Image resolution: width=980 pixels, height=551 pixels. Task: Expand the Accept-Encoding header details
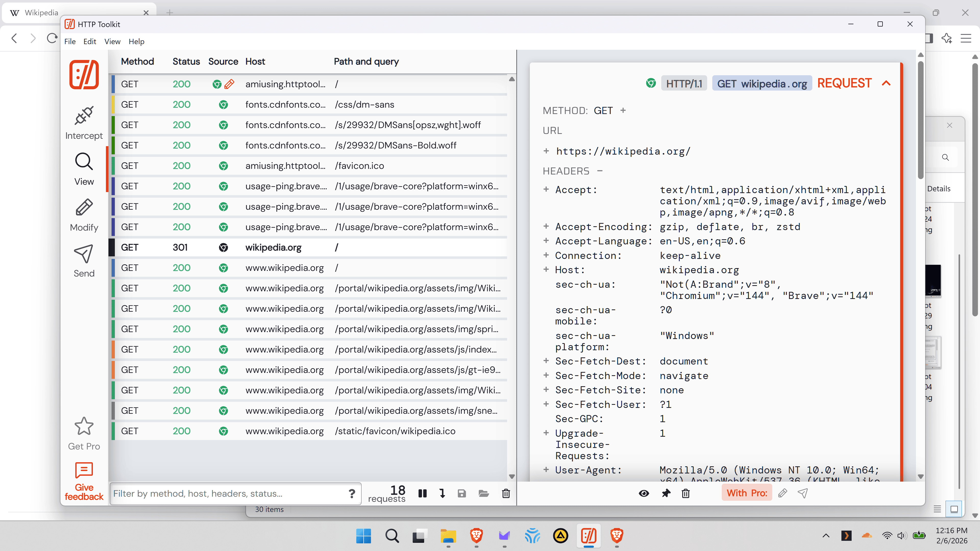pyautogui.click(x=546, y=226)
